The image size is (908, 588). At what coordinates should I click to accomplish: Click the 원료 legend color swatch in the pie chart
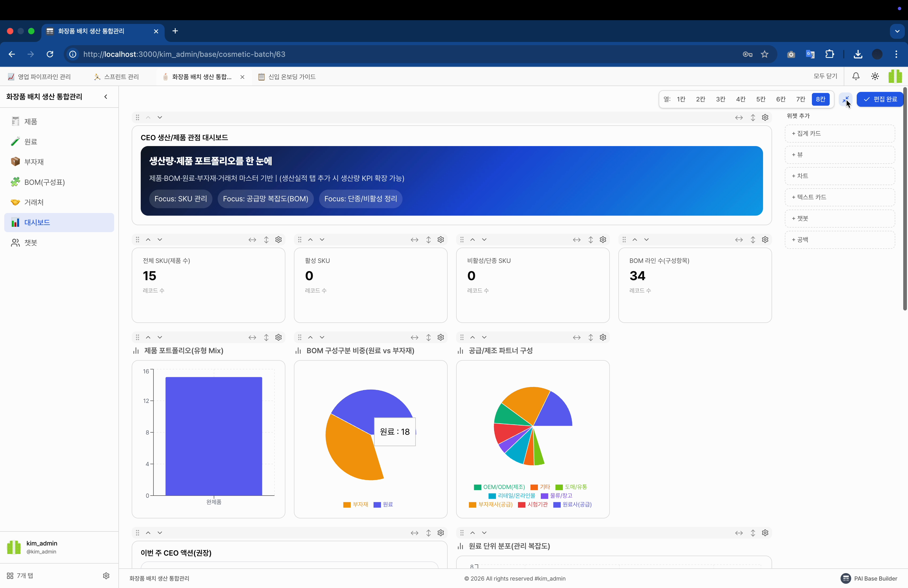pos(378,504)
